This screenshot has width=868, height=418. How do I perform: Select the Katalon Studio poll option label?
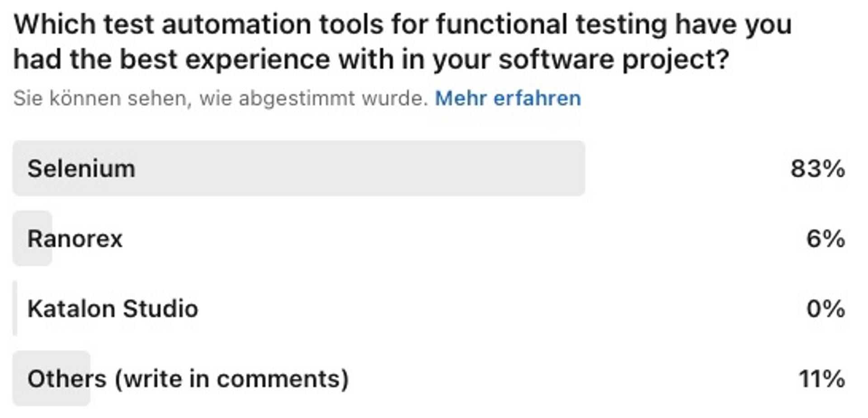click(113, 309)
